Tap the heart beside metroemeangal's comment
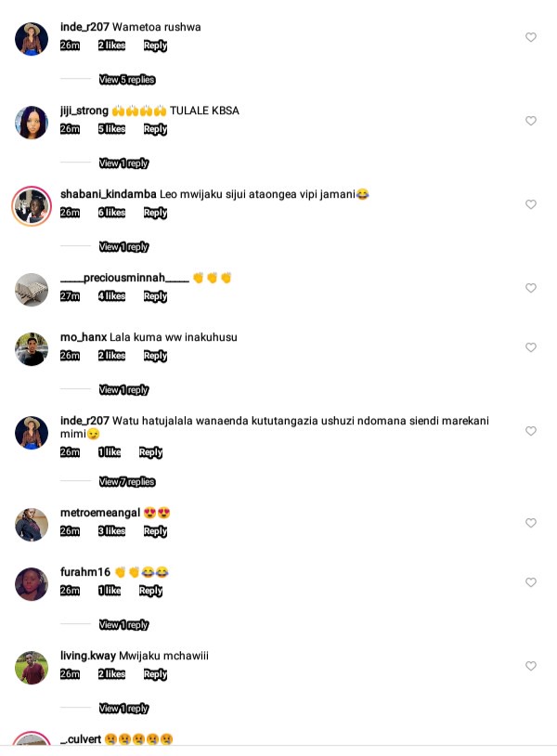Image resolution: width=557 pixels, height=756 pixels. (530, 523)
